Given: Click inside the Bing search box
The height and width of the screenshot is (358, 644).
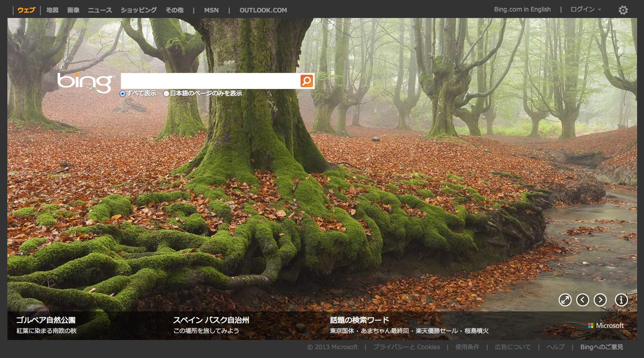Looking at the screenshot, I should 210,81.
